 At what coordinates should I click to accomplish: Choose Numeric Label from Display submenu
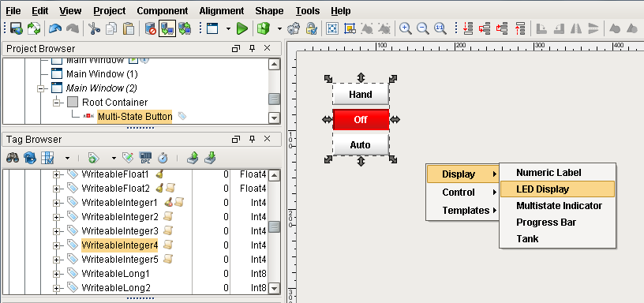click(557, 173)
